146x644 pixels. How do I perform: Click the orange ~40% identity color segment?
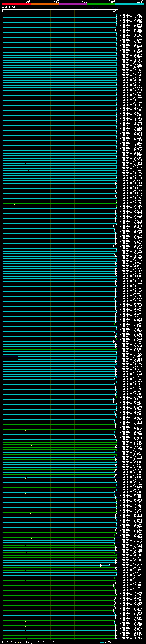coord(45,4)
